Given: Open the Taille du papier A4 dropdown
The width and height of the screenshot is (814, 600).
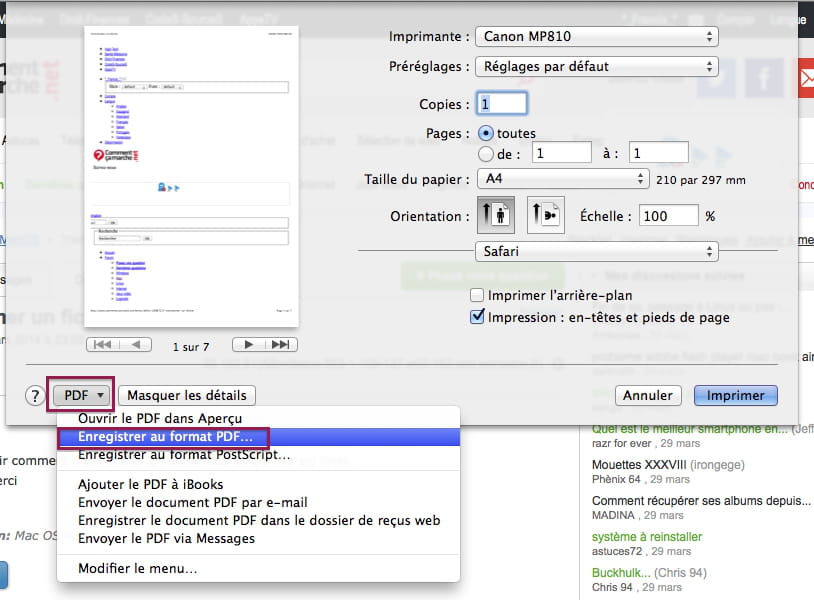Looking at the screenshot, I should (563, 179).
